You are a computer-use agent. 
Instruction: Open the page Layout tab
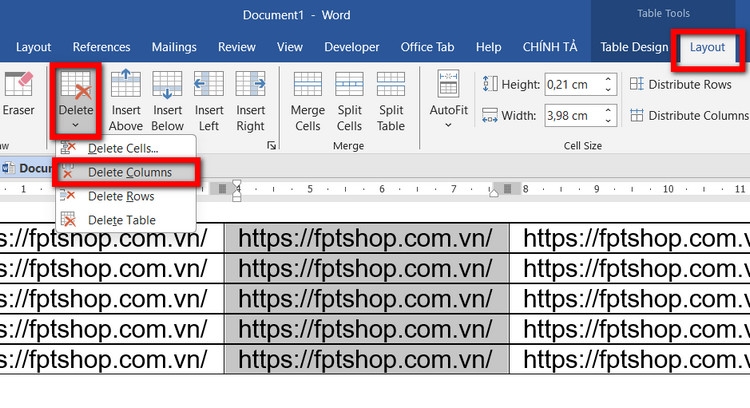pos(33,47)
